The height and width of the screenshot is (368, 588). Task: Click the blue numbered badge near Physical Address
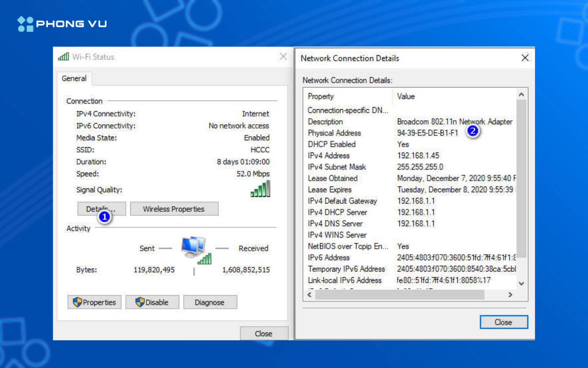pyautogui.click(x=473, y=131)
